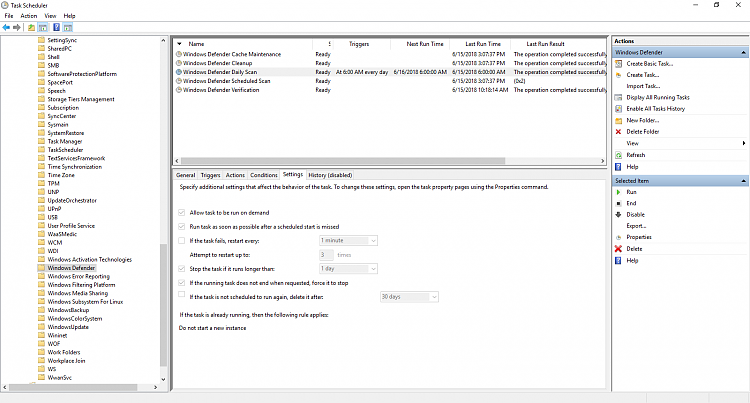The height and width of the screenshot is (403, 750).
Task: Click the Up one level toolbar icon
Action: pyautogui.click(x=31, y=27)
